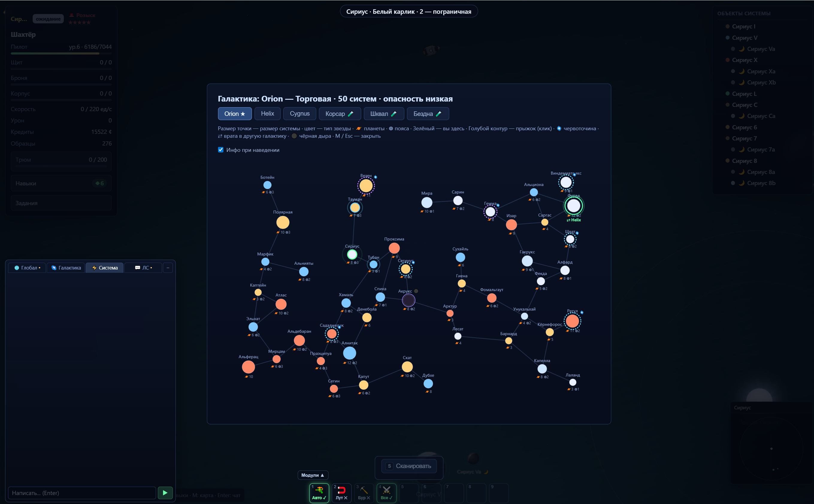814x504 pixels.
Task: Switch to the Orion galaxy tab
Action: pyautogui.click(x=235, y=114)
